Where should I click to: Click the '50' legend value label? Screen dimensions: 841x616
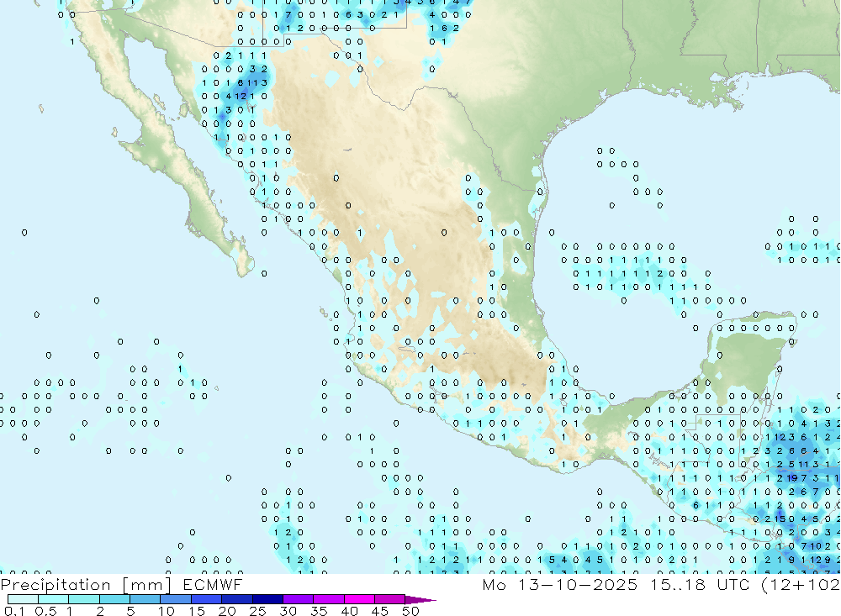410,611
